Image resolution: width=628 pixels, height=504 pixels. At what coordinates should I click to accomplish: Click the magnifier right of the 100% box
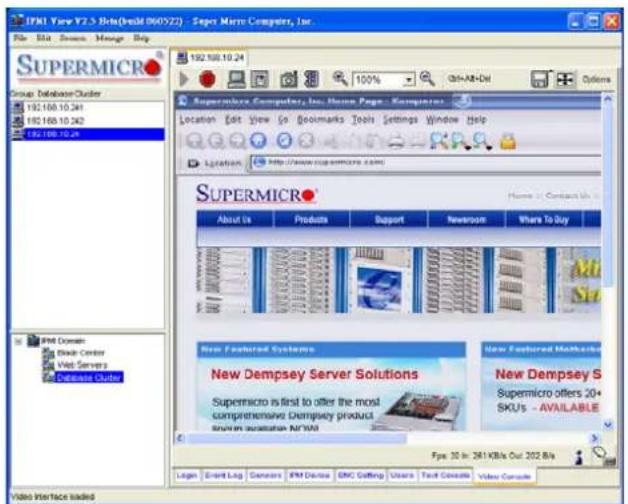click(x=427, y=78)
